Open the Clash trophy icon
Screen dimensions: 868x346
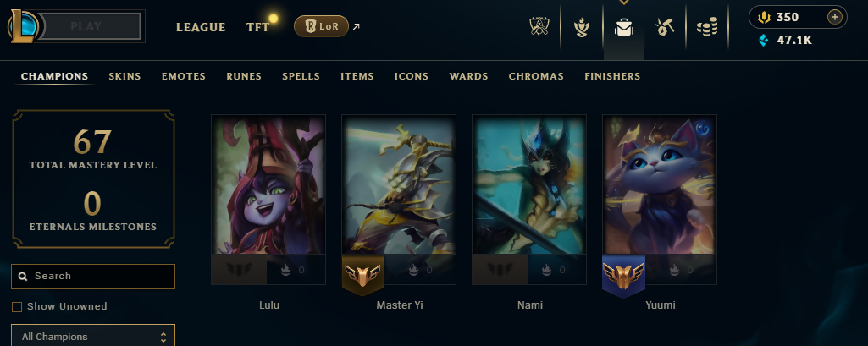pos(539,26)
